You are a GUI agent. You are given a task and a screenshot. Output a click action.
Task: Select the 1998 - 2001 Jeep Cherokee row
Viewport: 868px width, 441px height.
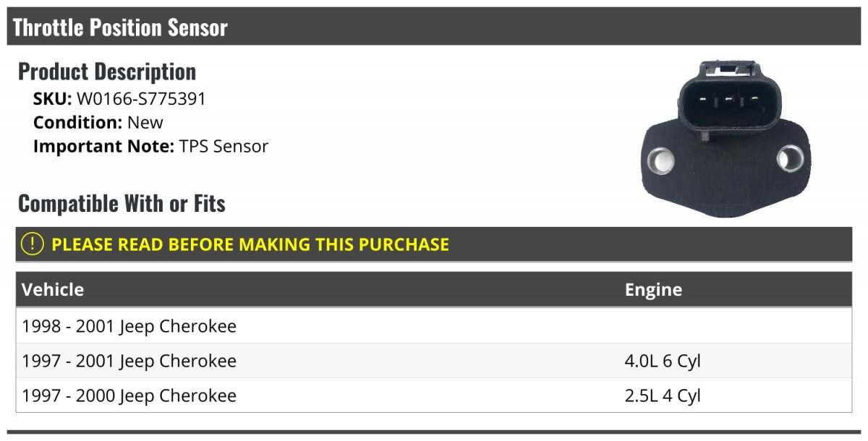[x=434, y=326]
